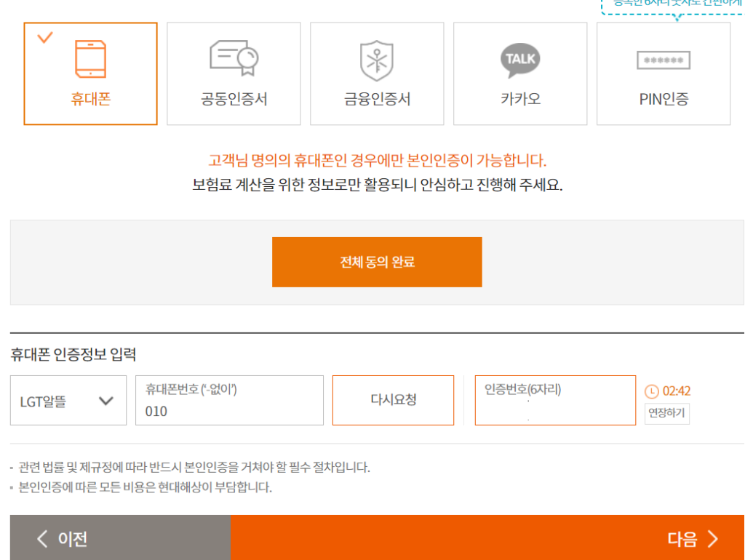Click the mobile phone icon
This screenshot has height=560, width=745.
[90, 58]
